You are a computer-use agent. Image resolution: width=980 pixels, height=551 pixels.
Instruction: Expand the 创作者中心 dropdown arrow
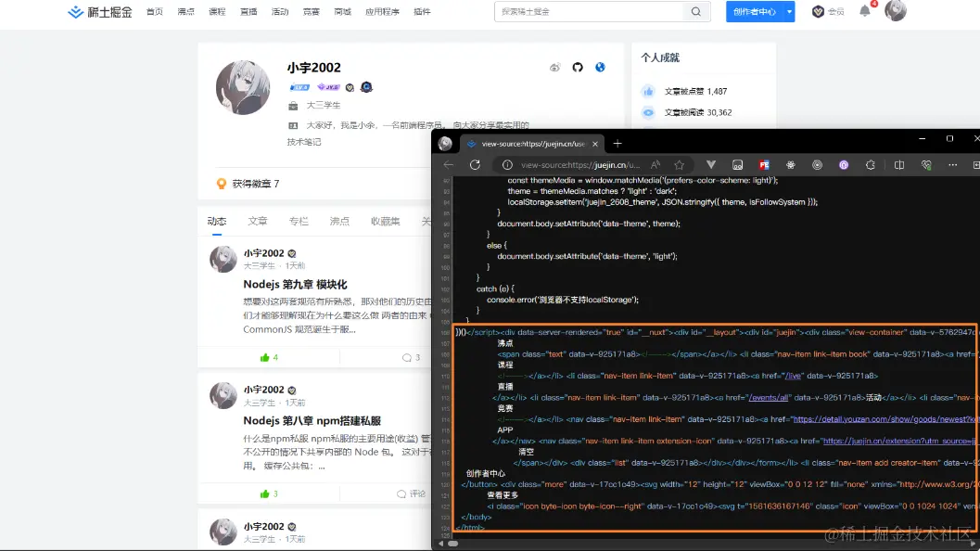pos(789,12)
